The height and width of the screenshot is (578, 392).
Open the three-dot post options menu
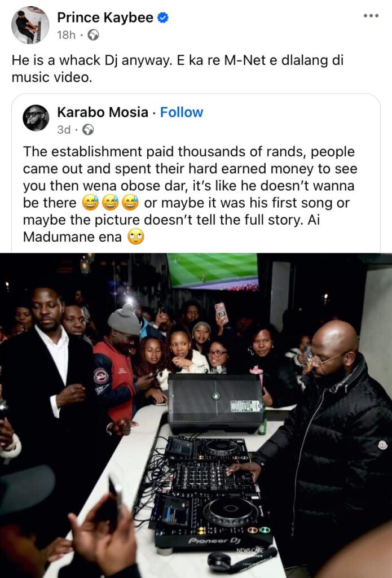click(371, 16)
